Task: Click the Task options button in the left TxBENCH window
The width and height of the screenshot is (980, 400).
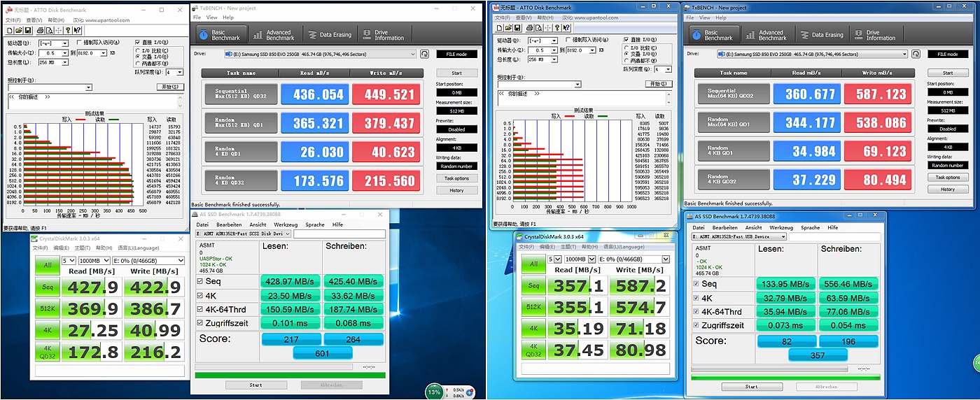Action: pyautogui.click(x=456, y=178)
